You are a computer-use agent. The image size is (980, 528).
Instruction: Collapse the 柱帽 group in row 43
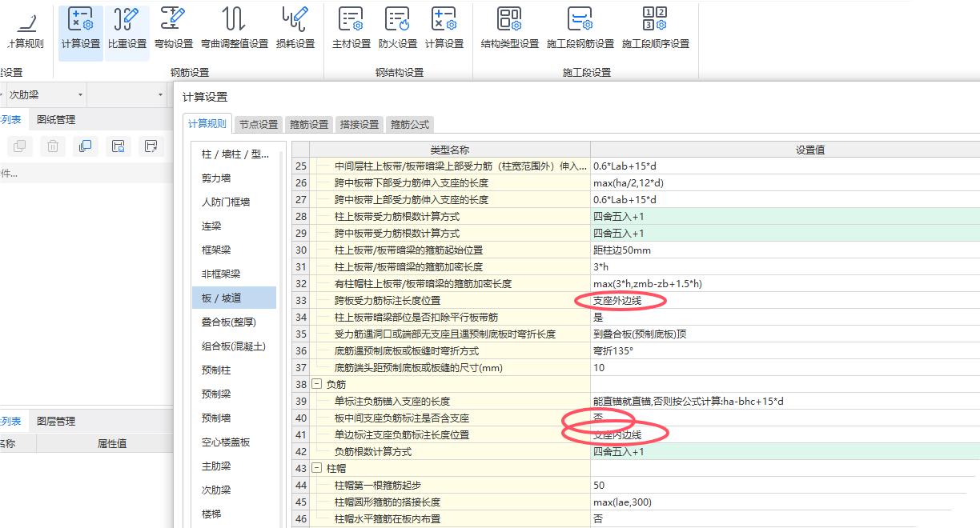click(316, 468)
